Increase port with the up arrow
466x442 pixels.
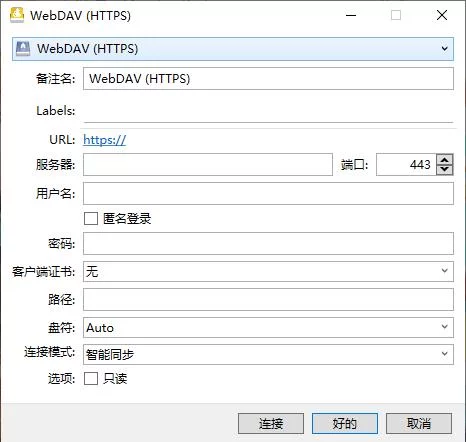click(445, 159)
